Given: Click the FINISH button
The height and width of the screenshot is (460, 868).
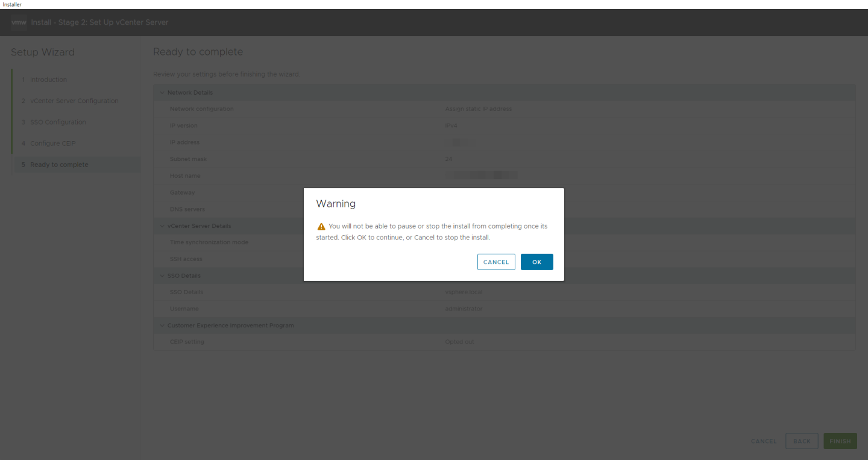Looking at the screenshot, I should coord(840,441).
